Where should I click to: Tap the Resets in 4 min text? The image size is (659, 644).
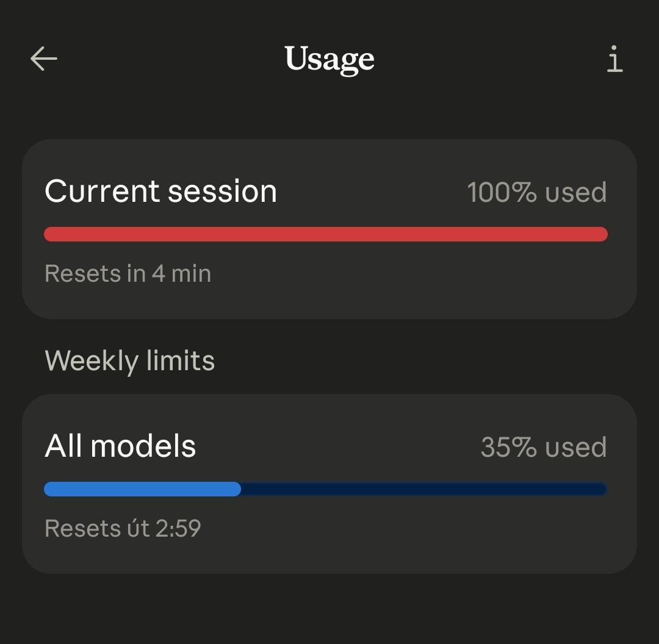coord(128,273)
